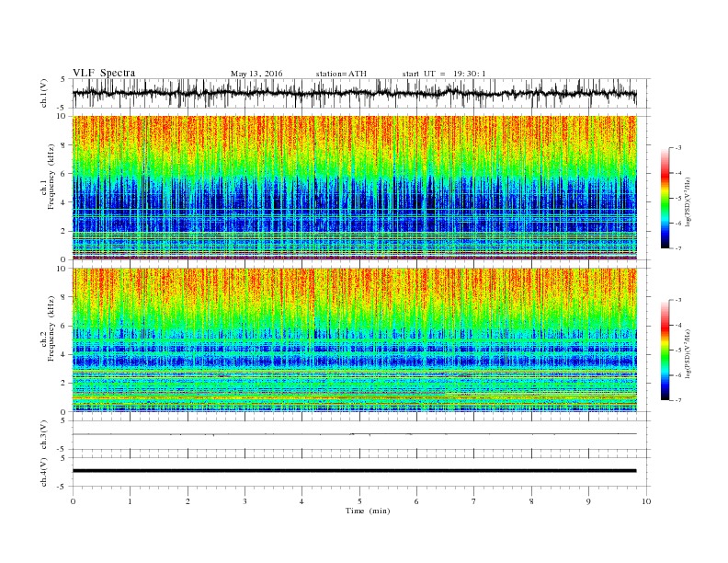
Task: Click the "8" kHz tick on ch.1 frequency axis
Action: point(63,145)
